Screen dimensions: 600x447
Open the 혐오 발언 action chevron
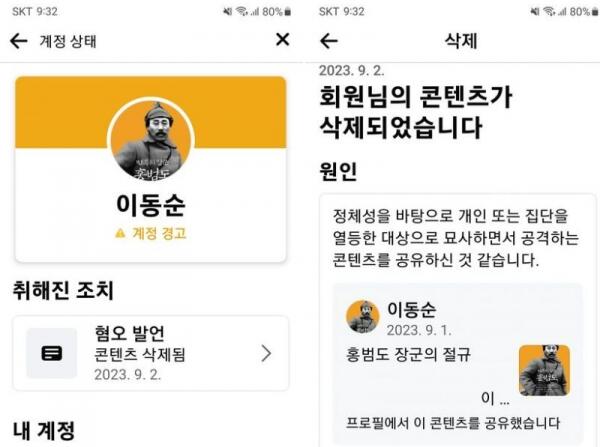(x=266, y=353)
